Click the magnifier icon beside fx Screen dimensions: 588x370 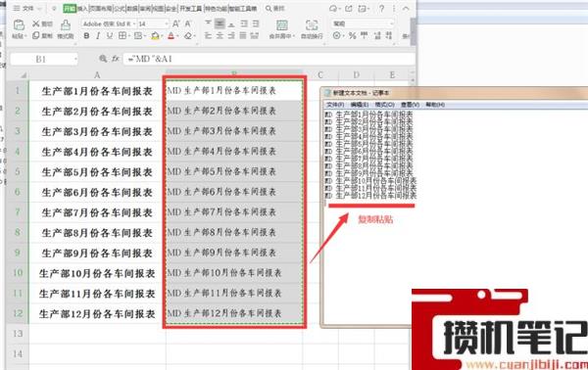[103, 59]
